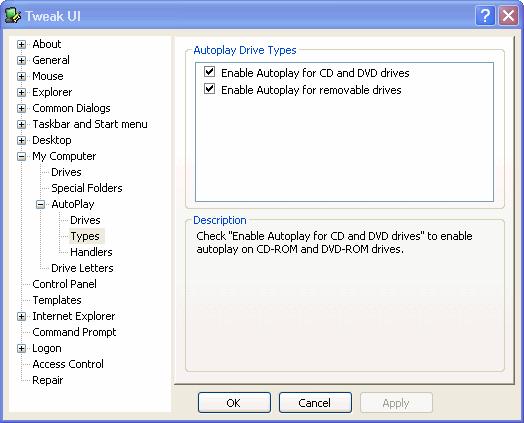The width and height of the screenshot is (524, 423).
Task: Select Taskbar and Start menu item
Action: 90,124
